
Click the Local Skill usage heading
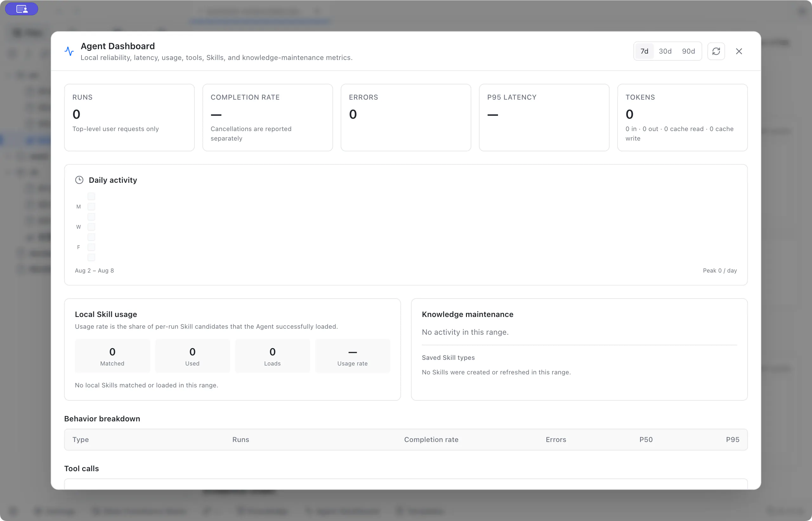click(106, 314)
